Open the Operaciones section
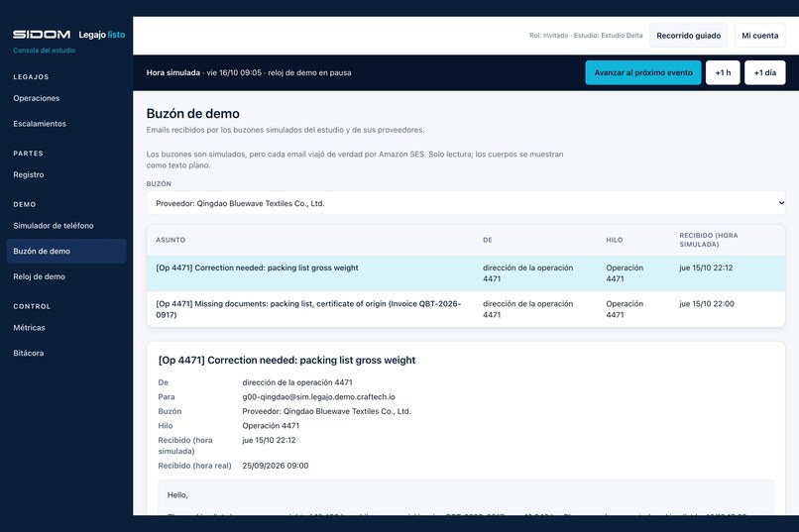Viewport: 799px width, 532px height. click(36, 98)
